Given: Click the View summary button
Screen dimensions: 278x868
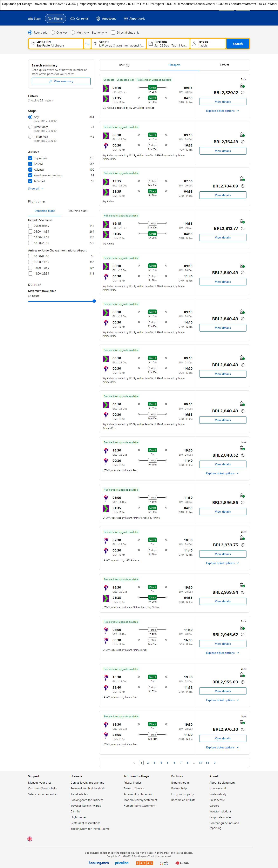Looking at the screenshot, I should point(61,81).
